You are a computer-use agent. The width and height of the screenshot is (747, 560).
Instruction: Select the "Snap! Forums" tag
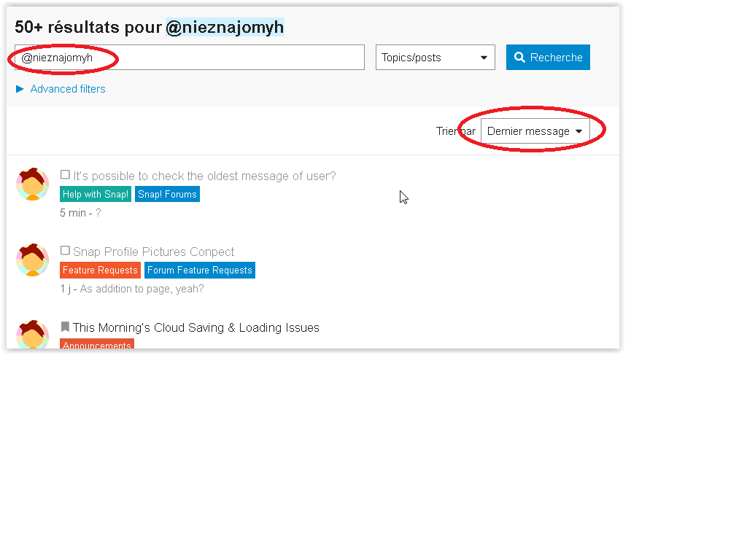click(x=167, y=194)
